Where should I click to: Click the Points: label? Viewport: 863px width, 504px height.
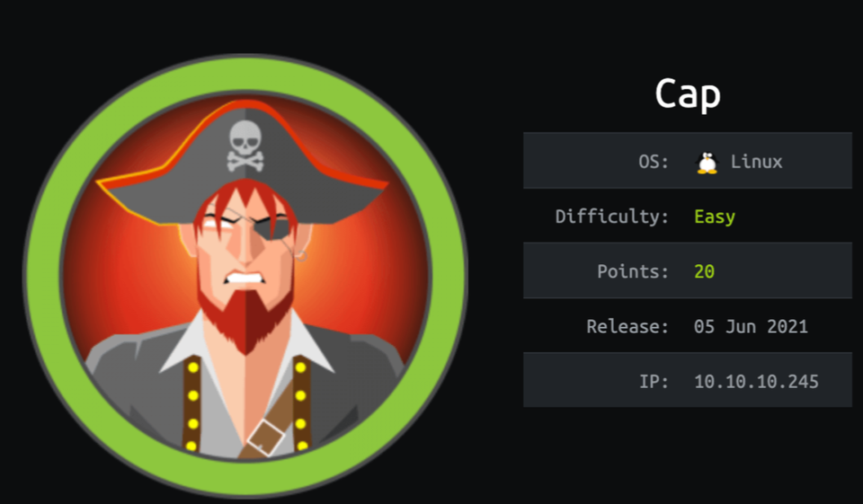[x=633, y=271]
